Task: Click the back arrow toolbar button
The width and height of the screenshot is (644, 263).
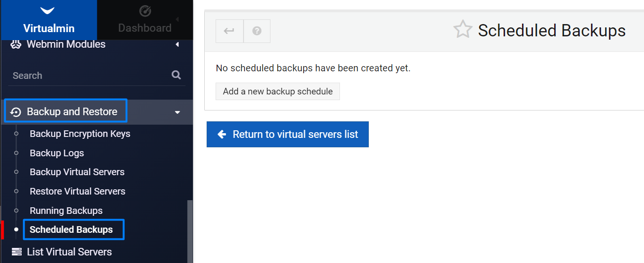Action: tap(229, 31)
